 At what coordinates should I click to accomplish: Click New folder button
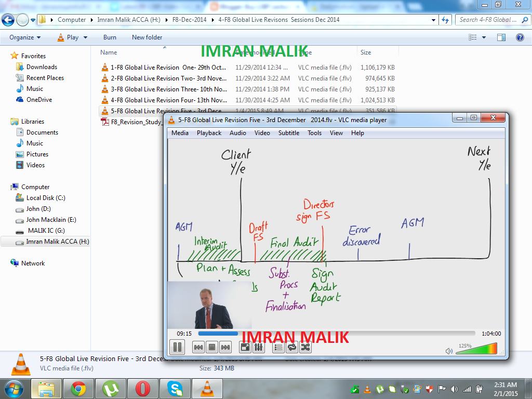(147, 37)
